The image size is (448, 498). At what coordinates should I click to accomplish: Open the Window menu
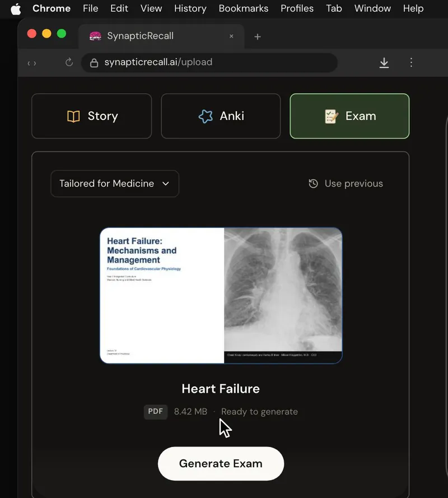click(372, 8)
